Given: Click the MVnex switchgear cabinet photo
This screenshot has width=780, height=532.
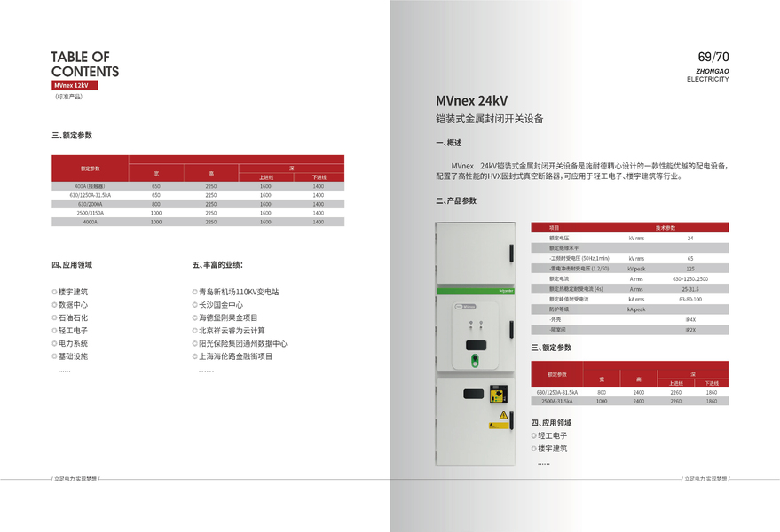Looking at the screenshot, I should [475, 343].
